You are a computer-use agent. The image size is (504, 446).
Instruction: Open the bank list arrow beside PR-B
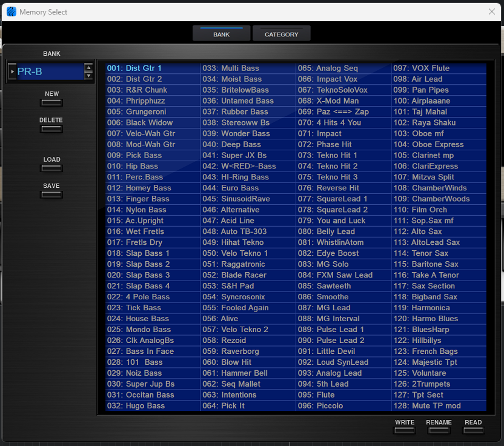coord(12,72)
